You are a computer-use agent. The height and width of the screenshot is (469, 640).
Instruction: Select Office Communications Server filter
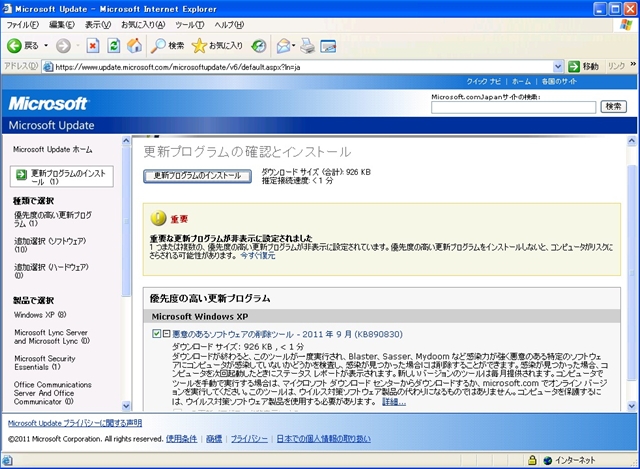click(x=53, y=393)
